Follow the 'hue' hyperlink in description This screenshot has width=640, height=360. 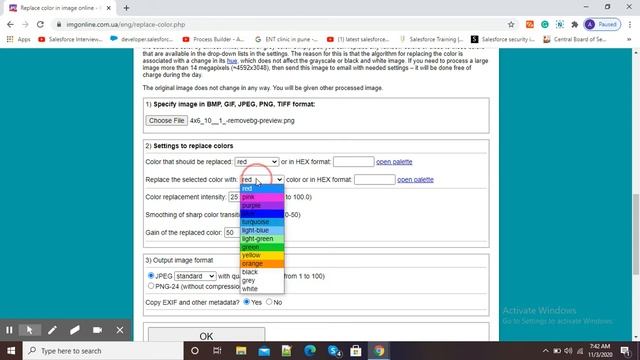232,61
